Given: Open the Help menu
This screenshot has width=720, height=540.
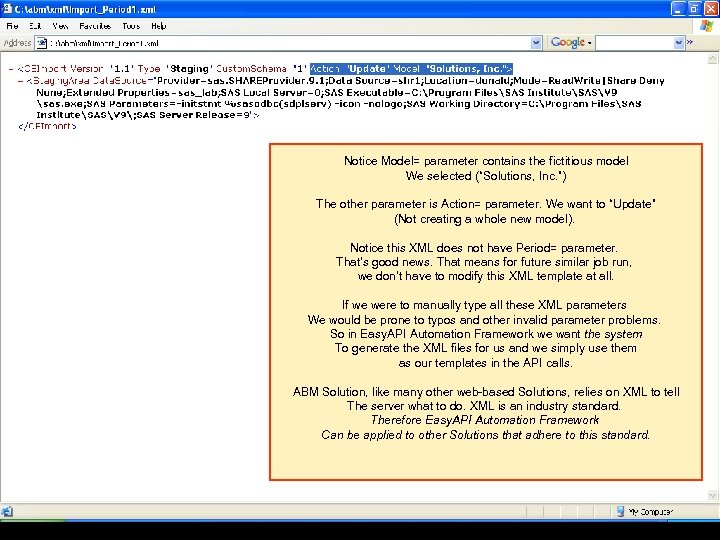Looking at the screenshot, I should click(158, 26).
